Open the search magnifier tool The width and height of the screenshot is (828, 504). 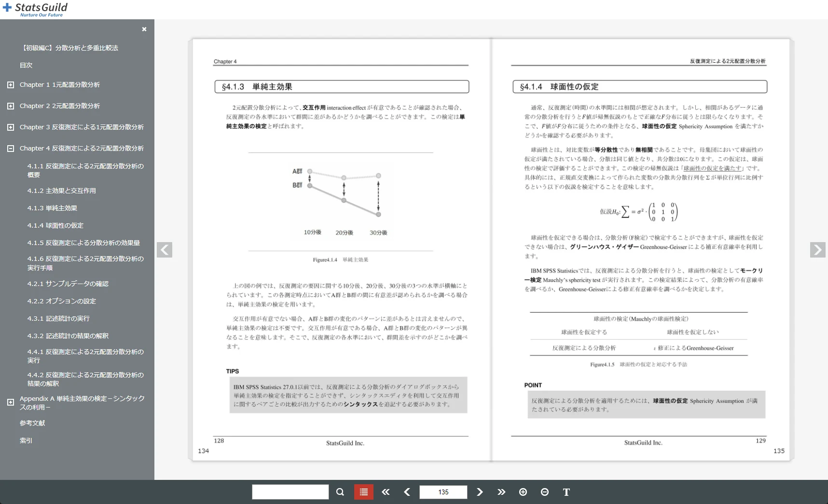[x=340, y=492]
